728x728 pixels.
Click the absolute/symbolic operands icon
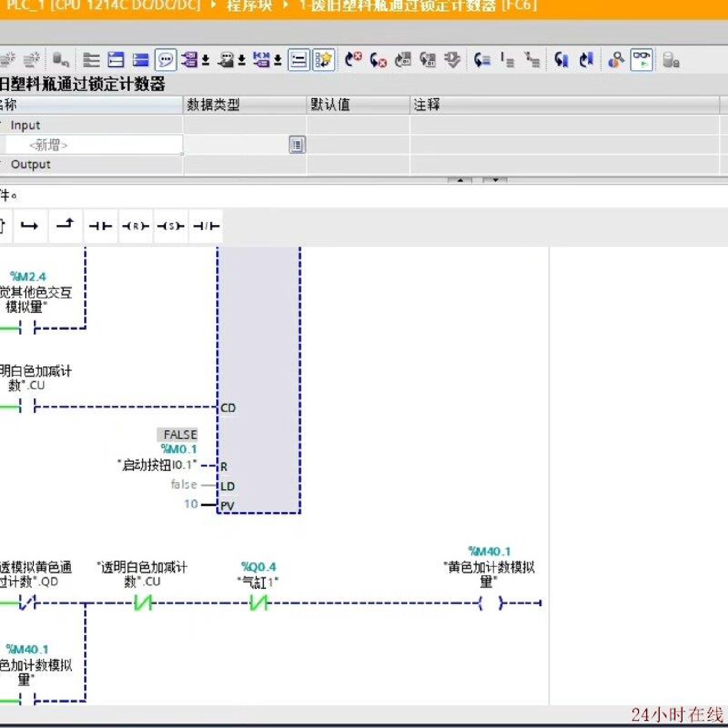coord(190,60)
